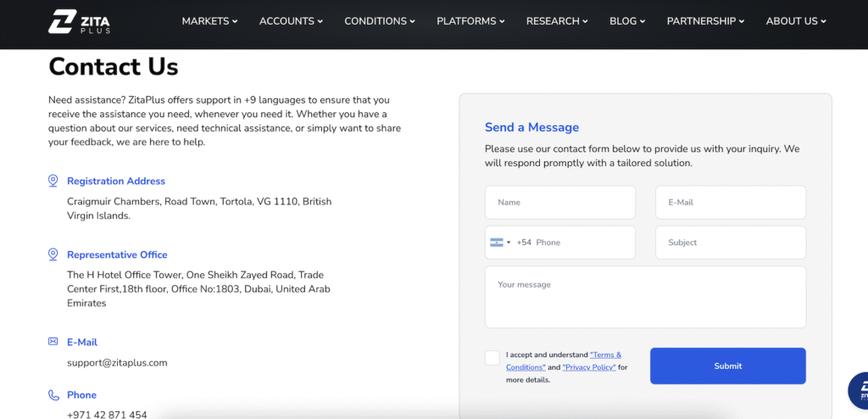Click the Representative Office location pin icon
868x419 pixels.
(x=53, y=254)
